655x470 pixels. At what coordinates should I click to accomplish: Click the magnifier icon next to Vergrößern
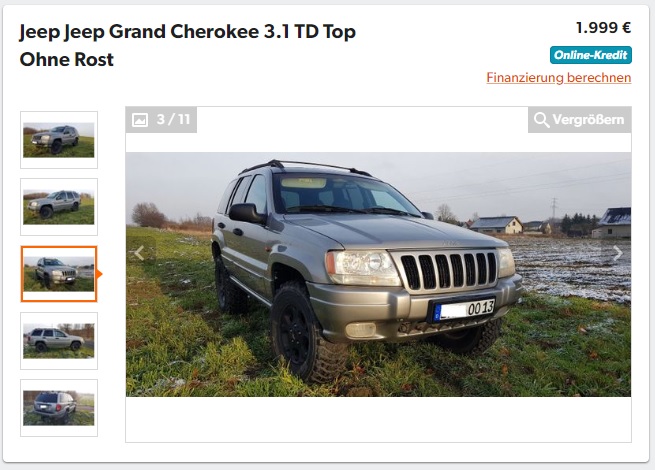[x=541, y=120]
